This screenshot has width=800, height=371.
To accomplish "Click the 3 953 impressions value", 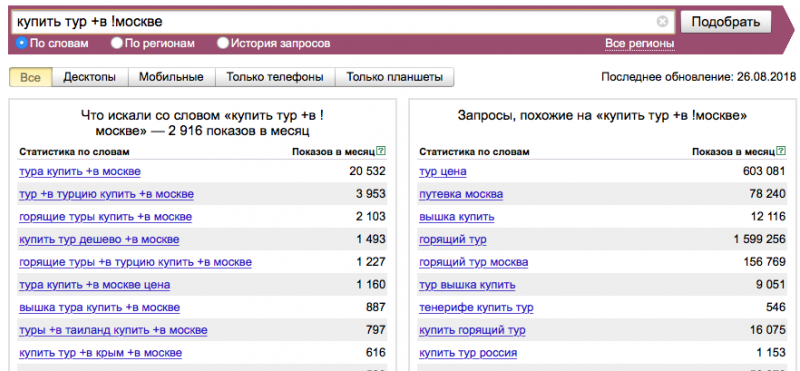I will click(x=370, y=194).
